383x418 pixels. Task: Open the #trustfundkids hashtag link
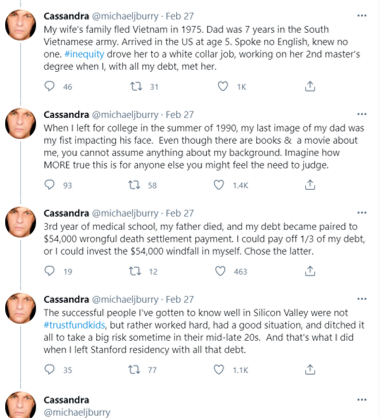74,325
